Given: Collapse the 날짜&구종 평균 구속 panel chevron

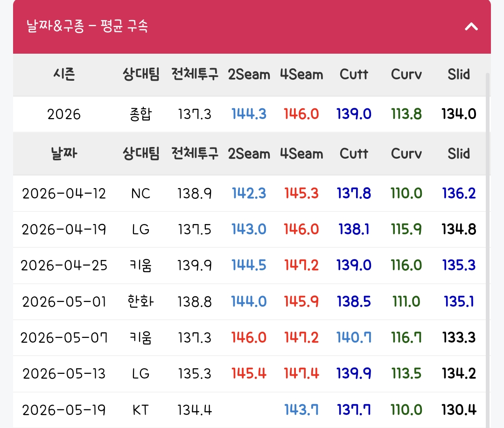Looking at the screenshot, I should tap(471, 26).
